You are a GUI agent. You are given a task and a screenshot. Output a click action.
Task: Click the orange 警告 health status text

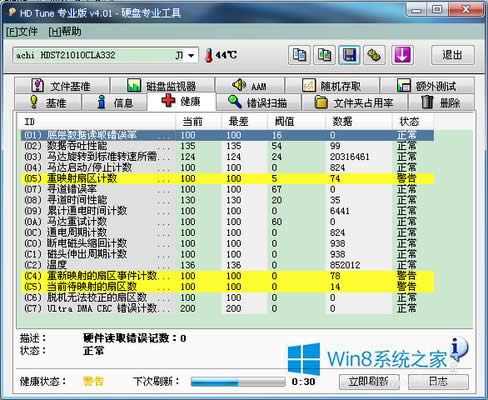pos(94,381)
